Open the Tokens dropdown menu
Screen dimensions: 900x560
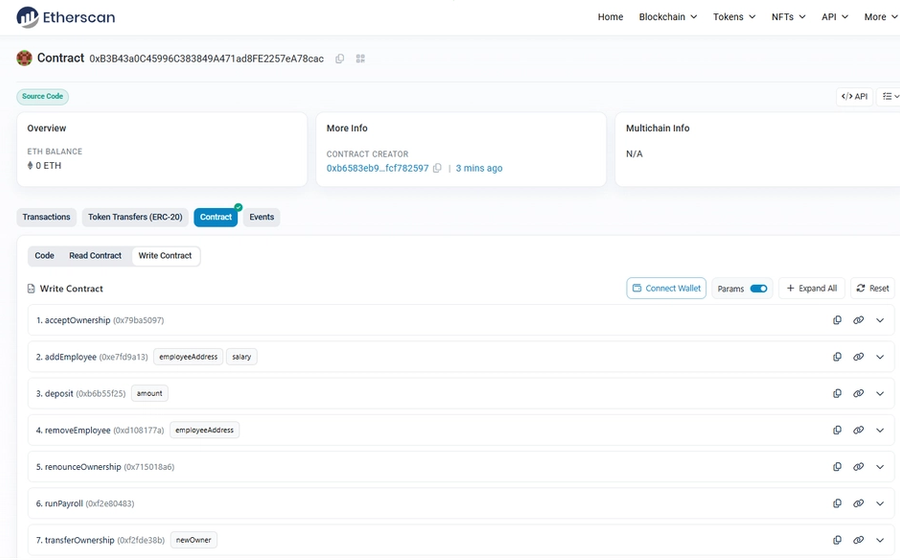pos(734,17)
